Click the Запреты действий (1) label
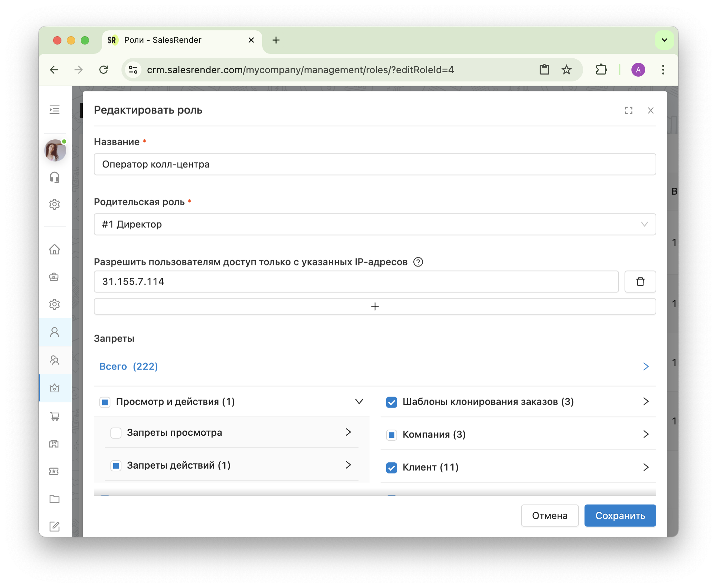Screen dimensions: 717x588 [179, 465]
